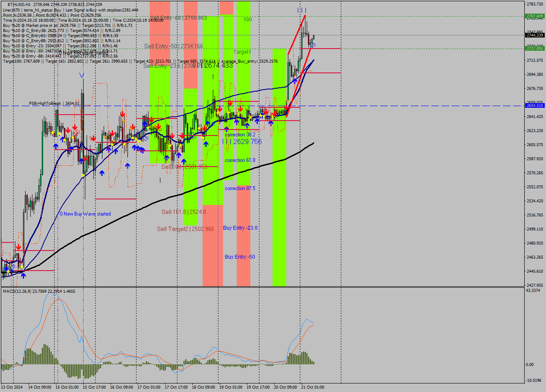Click the 'Sell 100 | 2581.953' label
The width and height of the screenshot is (546, 392).
coord(184,167)
